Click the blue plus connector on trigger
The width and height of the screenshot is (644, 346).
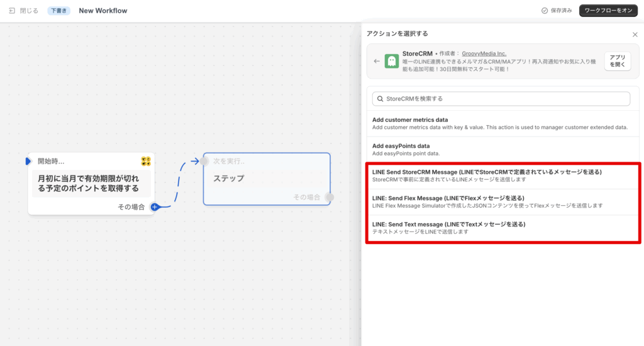[155, 207]
